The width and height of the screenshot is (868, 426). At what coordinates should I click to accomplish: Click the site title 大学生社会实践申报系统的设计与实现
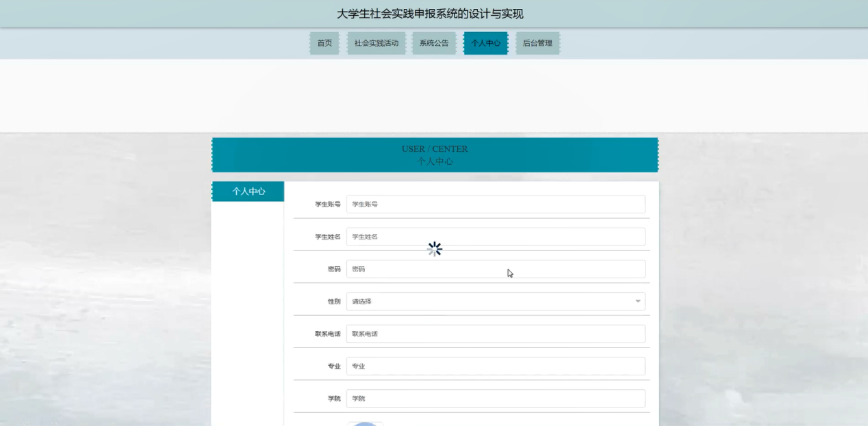[430, 14]
